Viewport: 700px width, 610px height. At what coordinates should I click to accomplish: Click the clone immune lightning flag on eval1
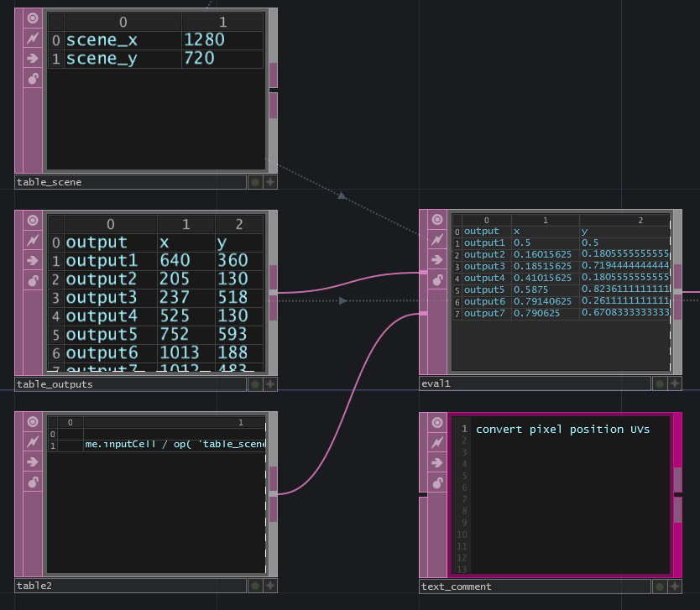coord(437,240)
